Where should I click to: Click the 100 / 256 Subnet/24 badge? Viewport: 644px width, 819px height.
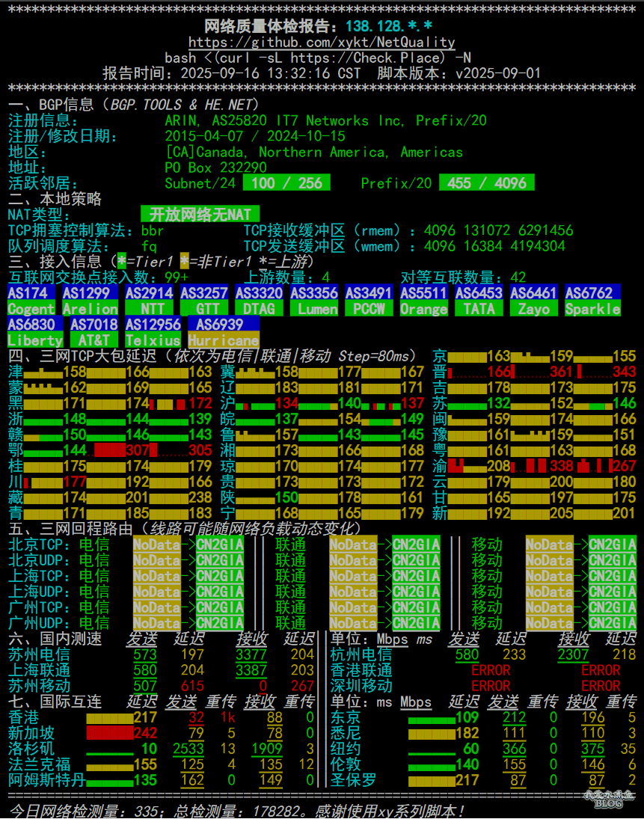[286, 182]
